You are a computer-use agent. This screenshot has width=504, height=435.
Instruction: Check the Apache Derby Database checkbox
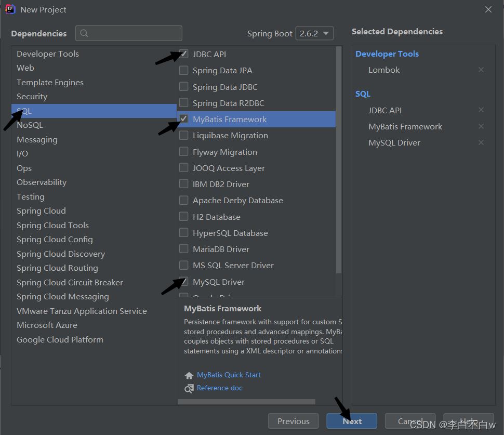coord(183,200)
